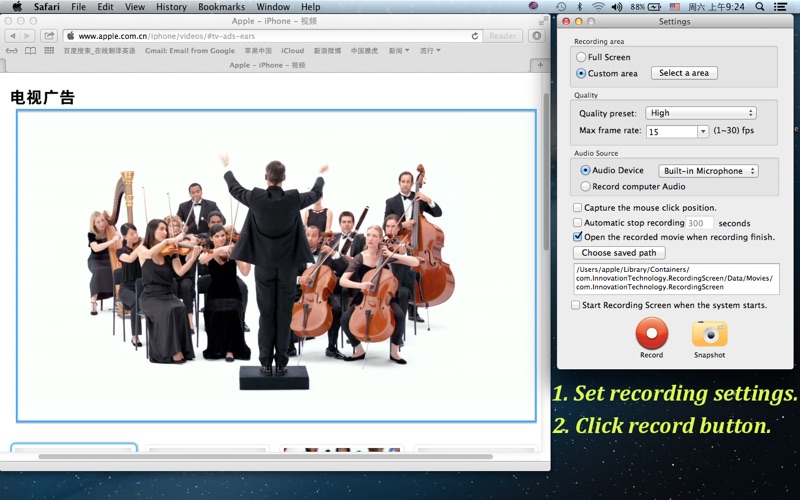
Task: Open the History menu
Action: pos(171,7)
